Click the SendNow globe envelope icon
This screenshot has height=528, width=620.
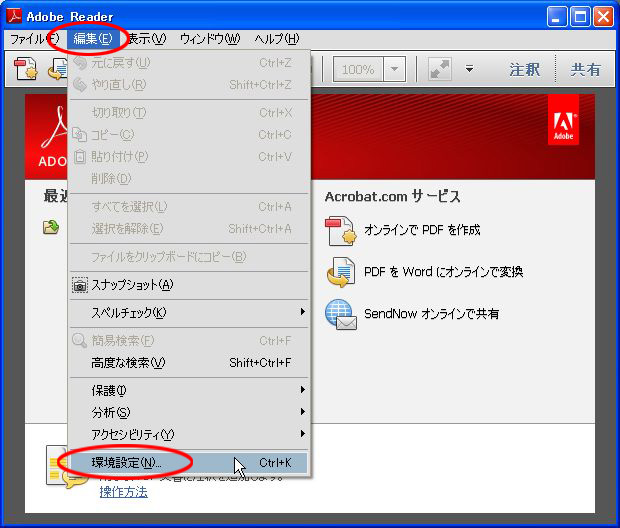pos(340,314)
